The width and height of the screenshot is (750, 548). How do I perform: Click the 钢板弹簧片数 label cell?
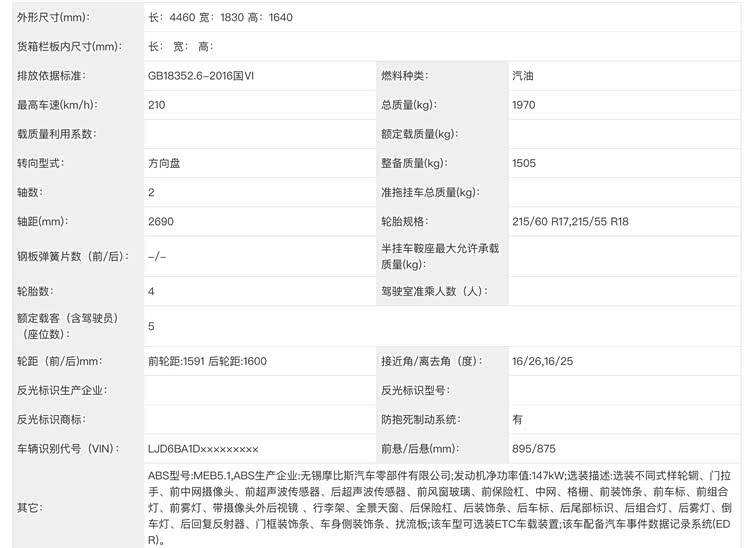pos(70,256)
